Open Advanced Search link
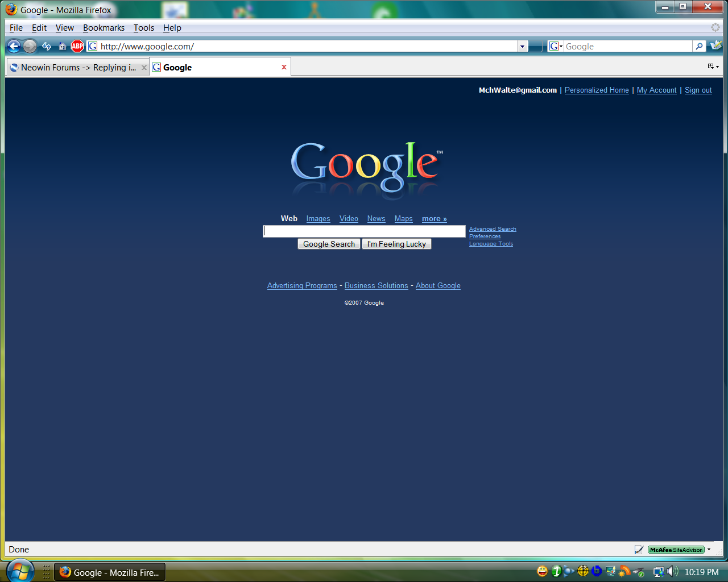This screenshot has width=728, height=582. pyautogui.click(x=493, y=229)
